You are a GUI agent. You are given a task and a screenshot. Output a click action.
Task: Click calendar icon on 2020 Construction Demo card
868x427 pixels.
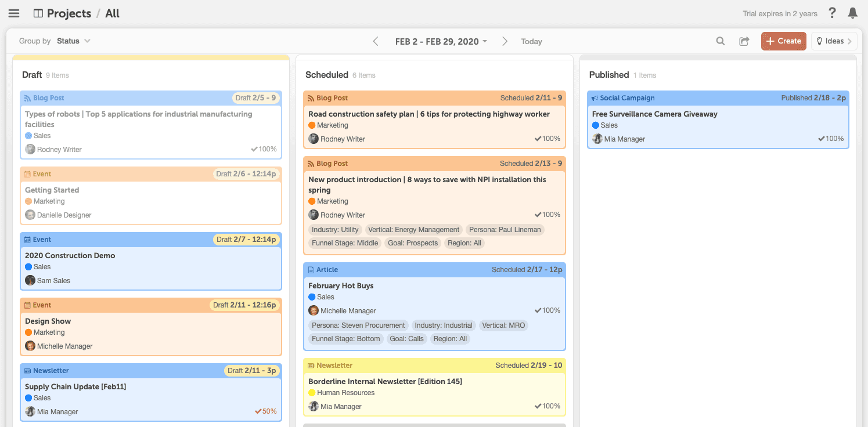coord(27,240)
